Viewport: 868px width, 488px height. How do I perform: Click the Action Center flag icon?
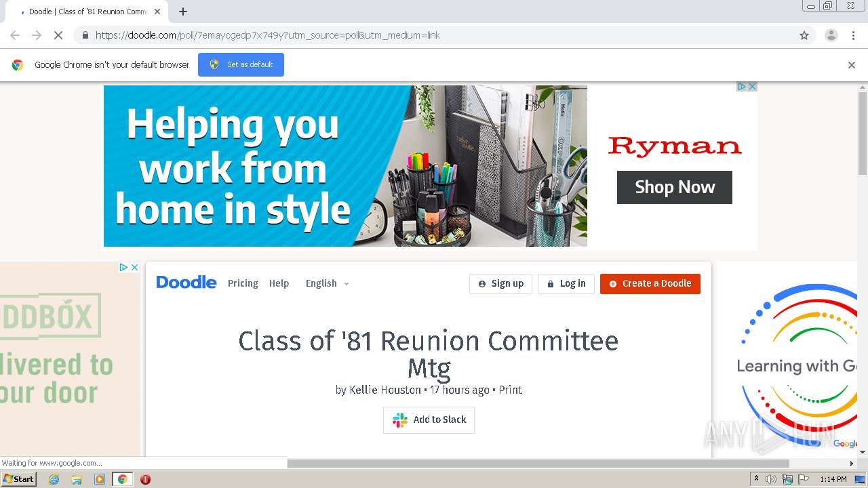(804, 479)
